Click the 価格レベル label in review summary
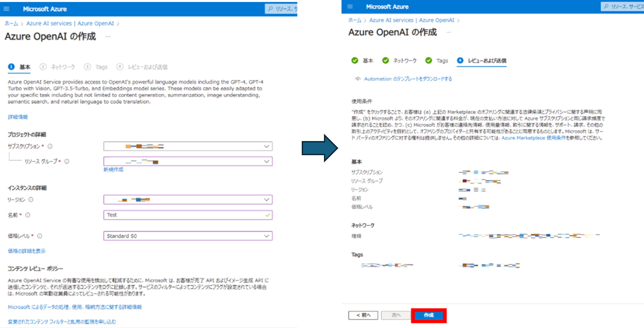This screenshot has height=328, width=644. [x=362, y=207]
